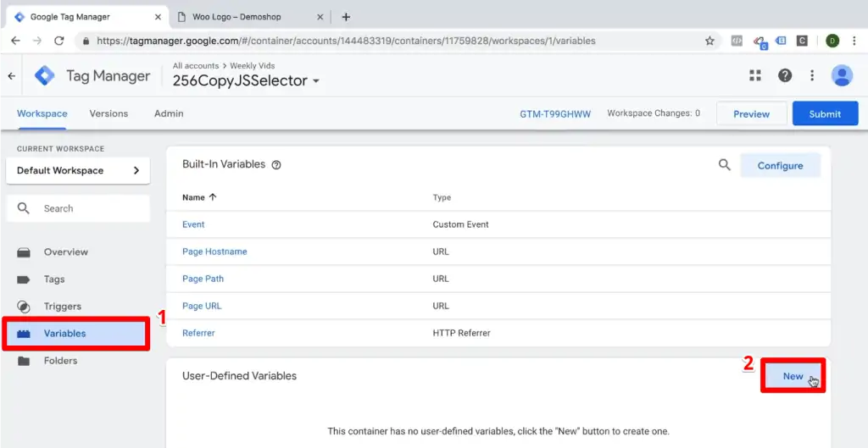The image size is (868, 448).
Task: Click the Tags sidebar icon
Action: tap(23, 279)
